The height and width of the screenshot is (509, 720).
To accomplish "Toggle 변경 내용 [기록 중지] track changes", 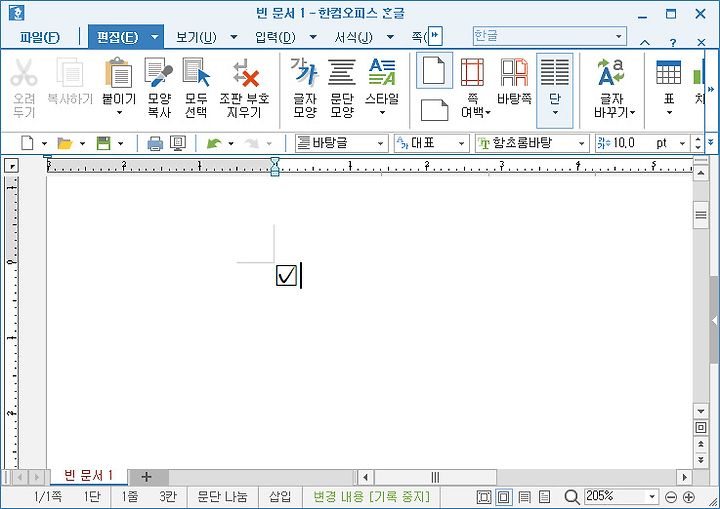I will pyautogui.click(x=371, y=497).
